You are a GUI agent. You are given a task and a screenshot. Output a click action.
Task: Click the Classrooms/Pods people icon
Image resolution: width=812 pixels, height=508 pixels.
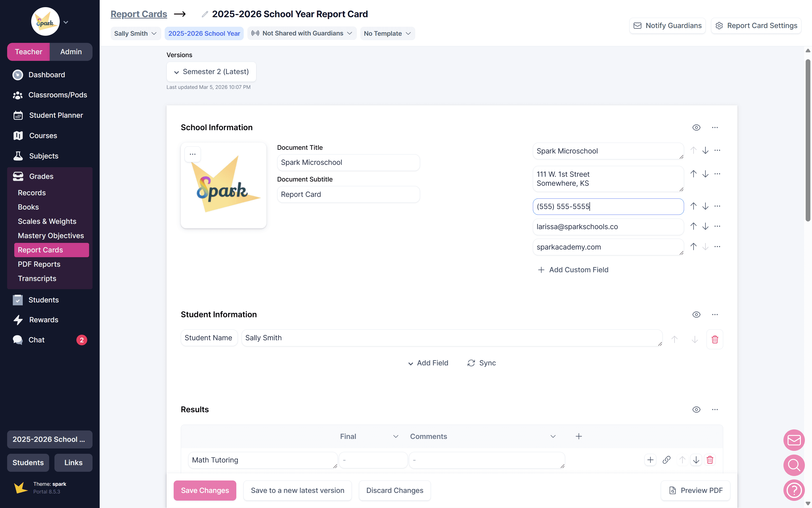pyautogui.click(x=17, y=95)
